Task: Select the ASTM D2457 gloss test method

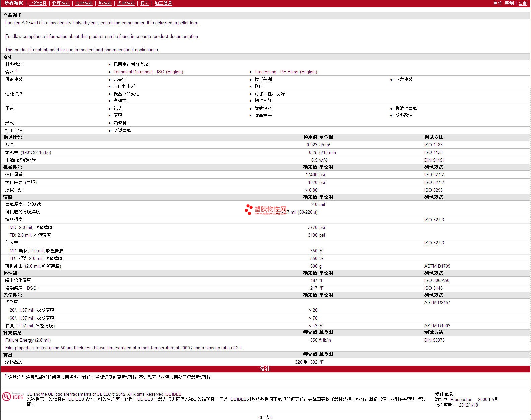Action: pos(437,302)
